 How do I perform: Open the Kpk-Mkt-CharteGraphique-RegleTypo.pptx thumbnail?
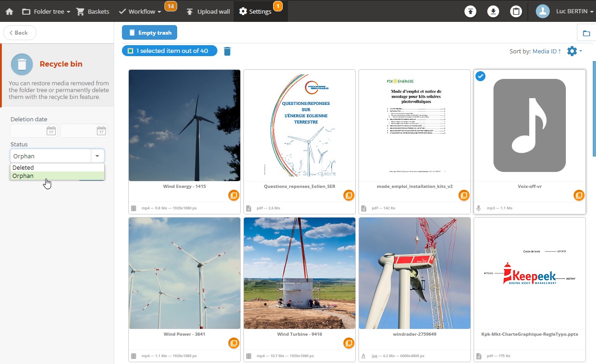(530, 273)
